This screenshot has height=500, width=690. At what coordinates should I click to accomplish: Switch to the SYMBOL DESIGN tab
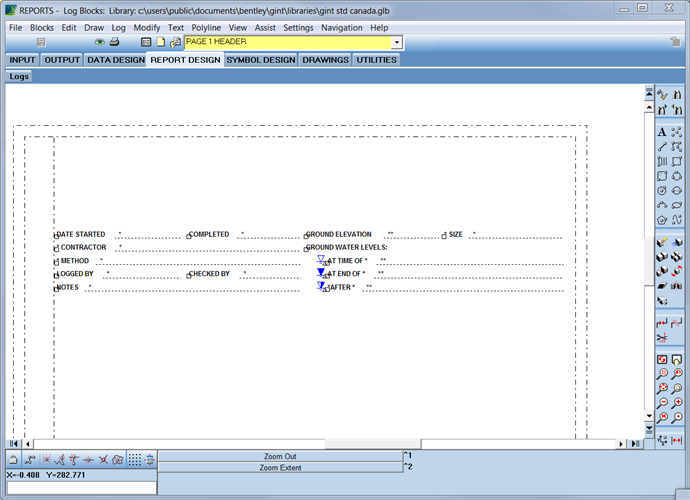point(261,60)
